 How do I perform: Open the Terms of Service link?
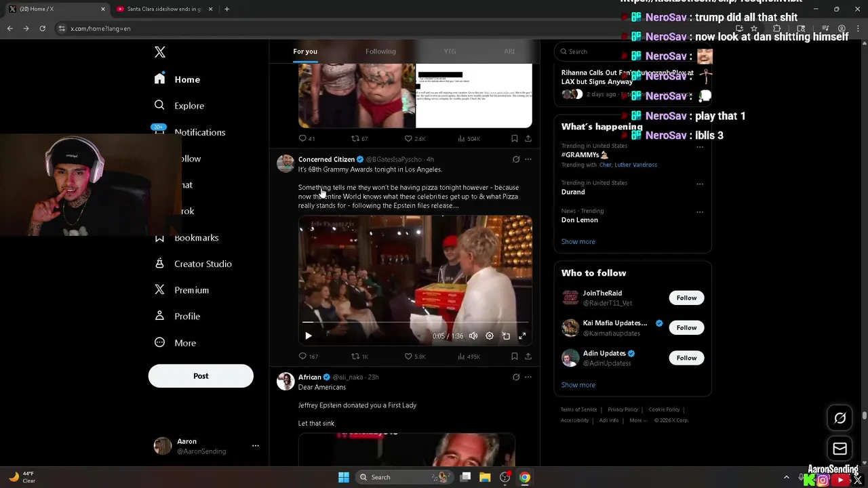578,409
